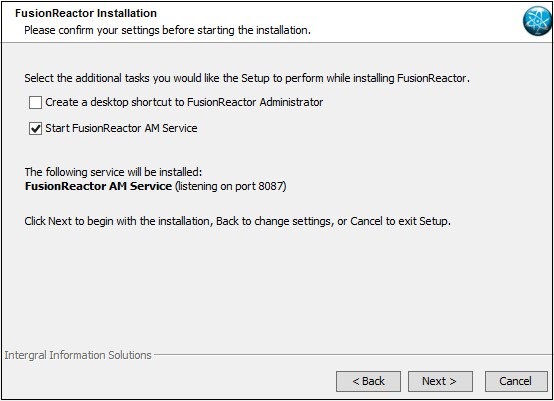554x401 pixels.
Task: Click the 'Select the additional tasks' sentence
Action: coord(247,78)
